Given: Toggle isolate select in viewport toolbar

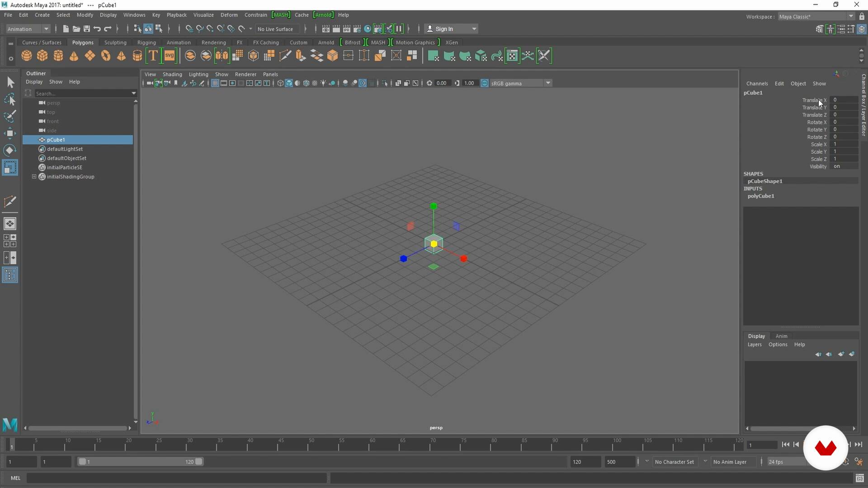Looking at the screenshot, I should pyautogui.click(x=384, y=83).
